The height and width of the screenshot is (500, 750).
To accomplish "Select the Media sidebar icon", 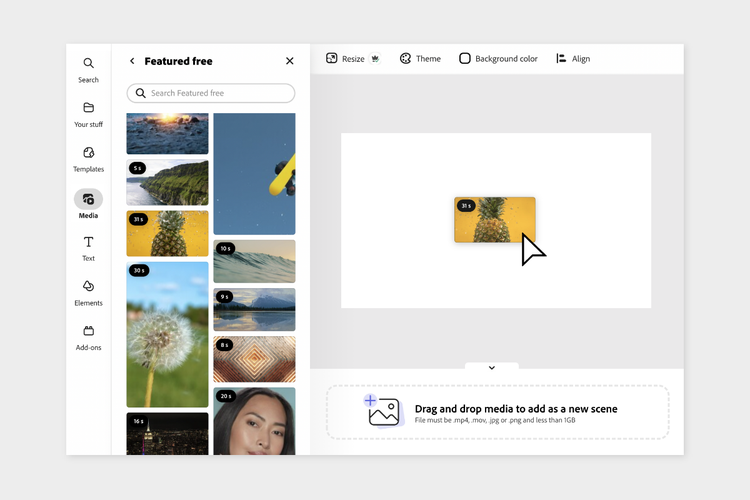I will pos(88,200).
